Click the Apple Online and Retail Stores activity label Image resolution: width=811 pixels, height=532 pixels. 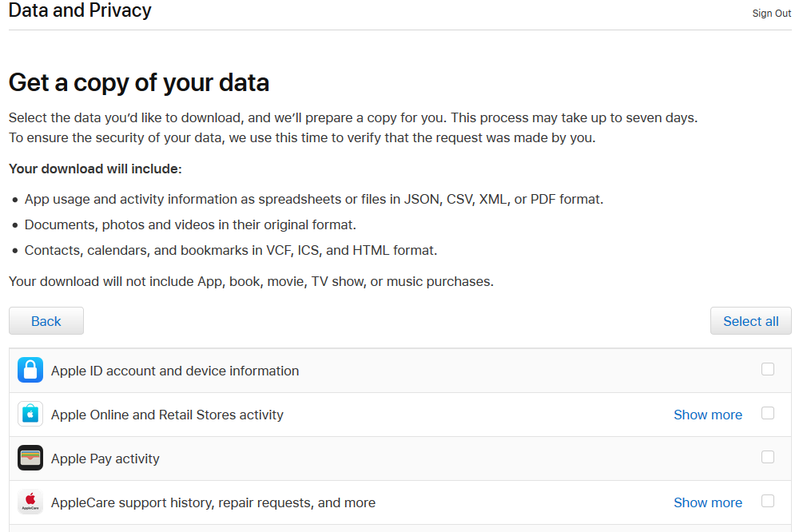pyautogui.click(x=167, y=415)
